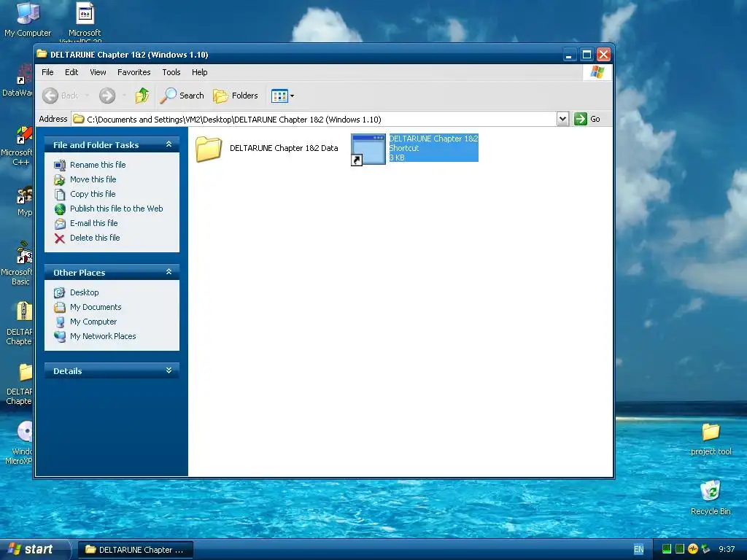The width and height of the screenshot is (747, 560).
Task: Open the Views dropdown button
Action: [x=282, y=96]
